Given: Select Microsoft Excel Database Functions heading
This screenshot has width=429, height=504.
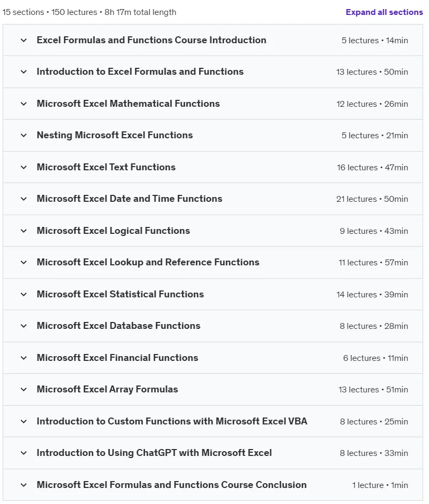Looking at the screenshot, I should [119, 326].
